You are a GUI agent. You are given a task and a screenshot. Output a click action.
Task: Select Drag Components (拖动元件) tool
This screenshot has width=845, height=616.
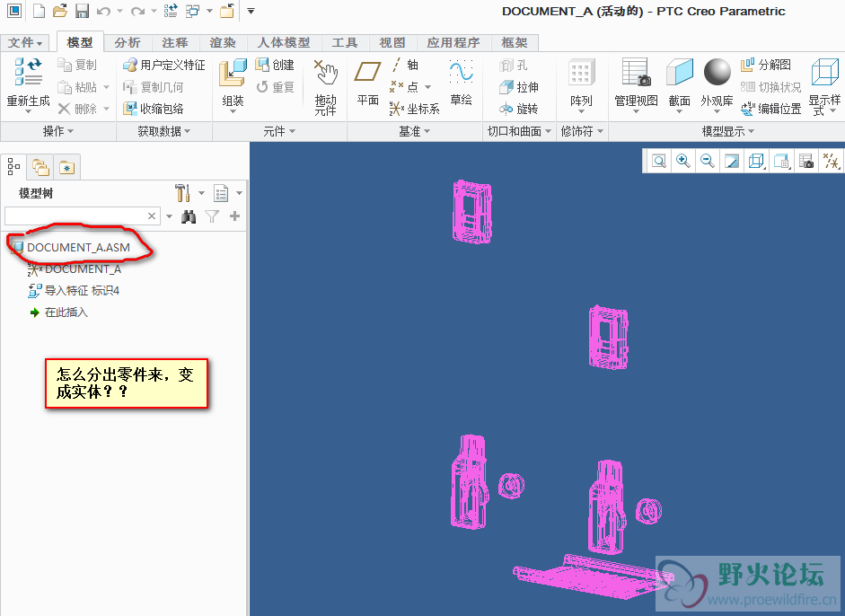pos(325,87)
